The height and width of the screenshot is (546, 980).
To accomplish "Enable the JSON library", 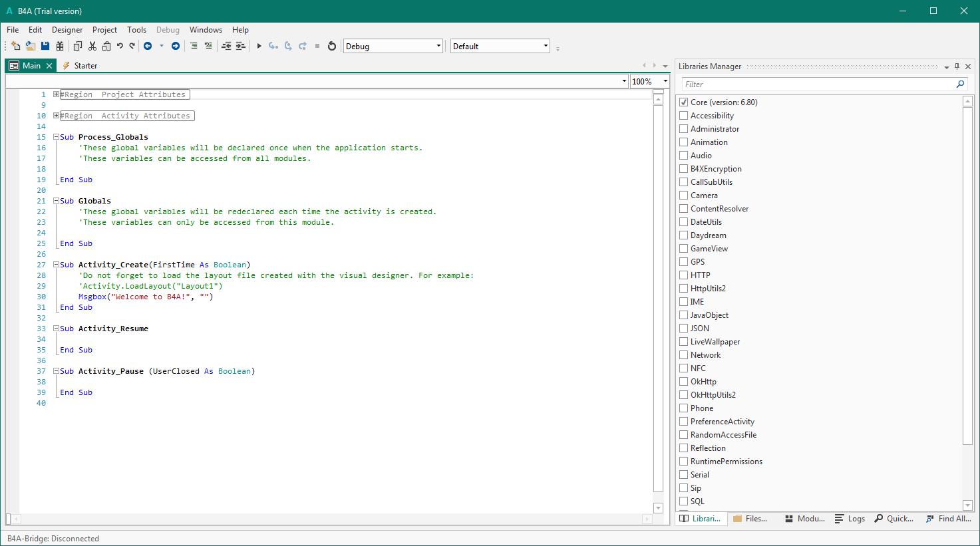I will point(683,329).
